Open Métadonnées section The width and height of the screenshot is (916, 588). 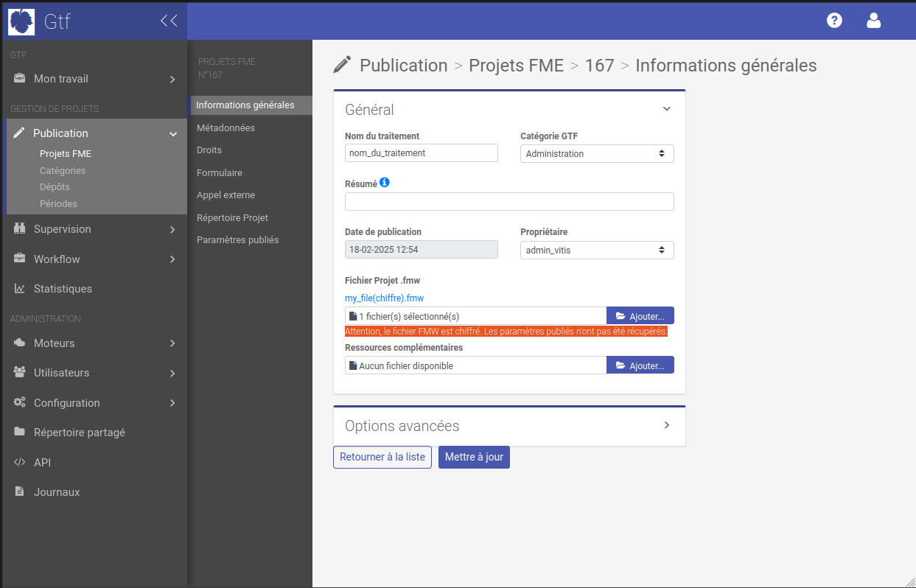pos(225,127)
